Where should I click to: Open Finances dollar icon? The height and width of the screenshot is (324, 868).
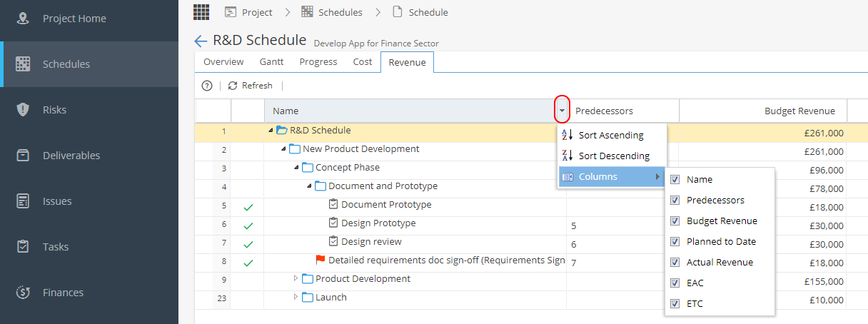23,292
